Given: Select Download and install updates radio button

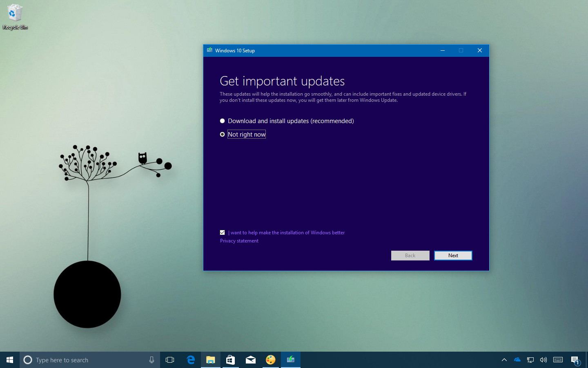Looking at the screenshot, I should [222, 121].
